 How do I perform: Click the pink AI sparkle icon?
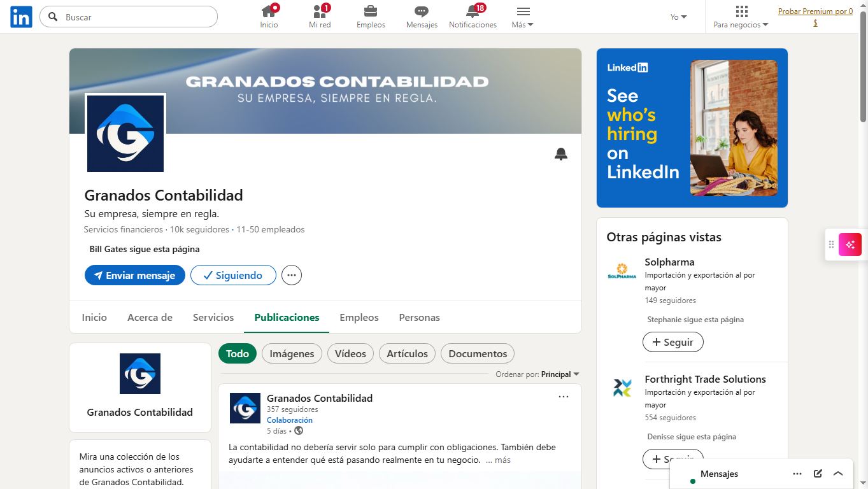click(850, 244)
